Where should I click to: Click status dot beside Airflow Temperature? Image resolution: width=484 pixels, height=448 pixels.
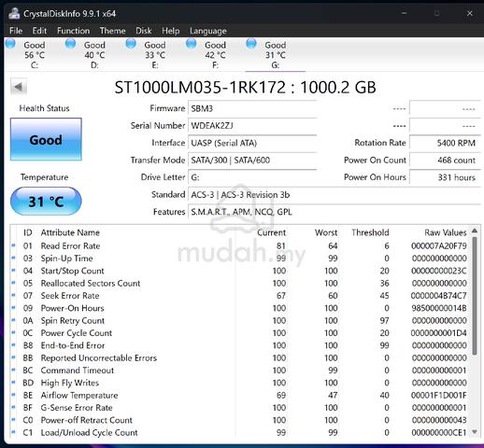13,395
